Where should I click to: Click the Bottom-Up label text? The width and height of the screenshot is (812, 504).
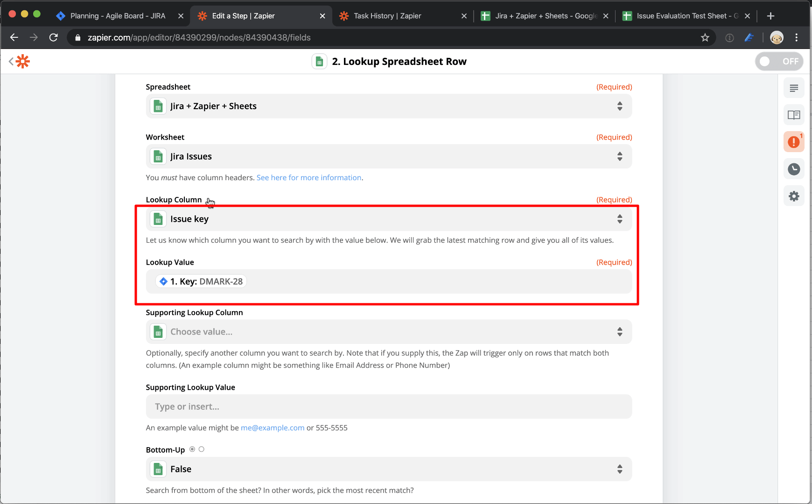[x=165, y=450]
